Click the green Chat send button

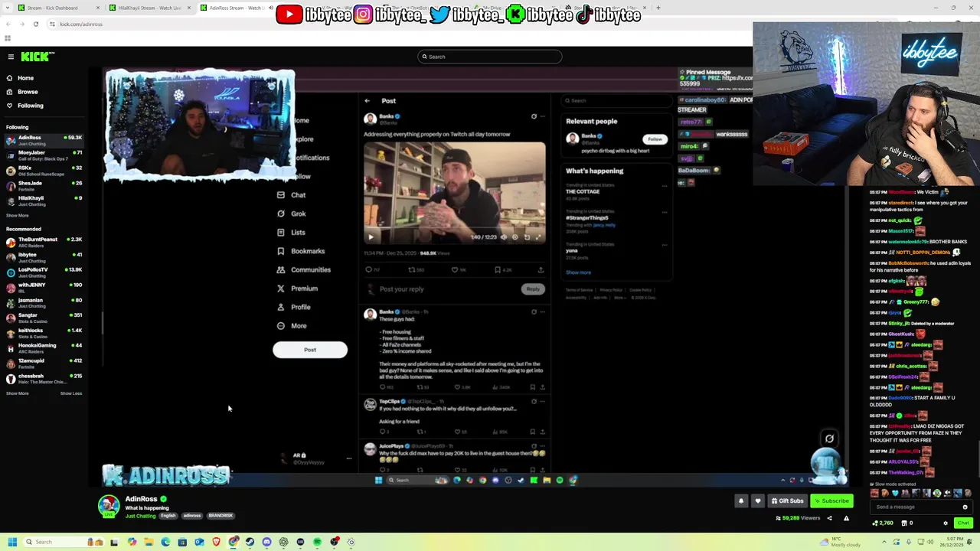click(963, 523)
